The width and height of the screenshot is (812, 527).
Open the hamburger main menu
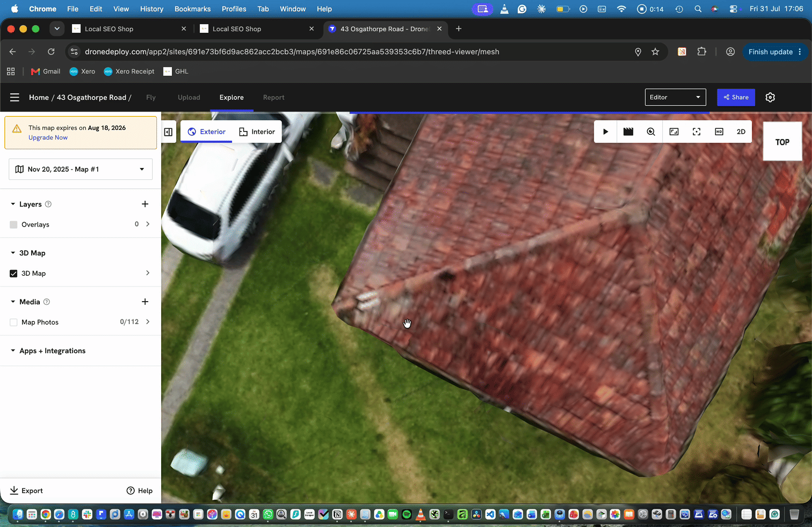[x=15, y=97]
